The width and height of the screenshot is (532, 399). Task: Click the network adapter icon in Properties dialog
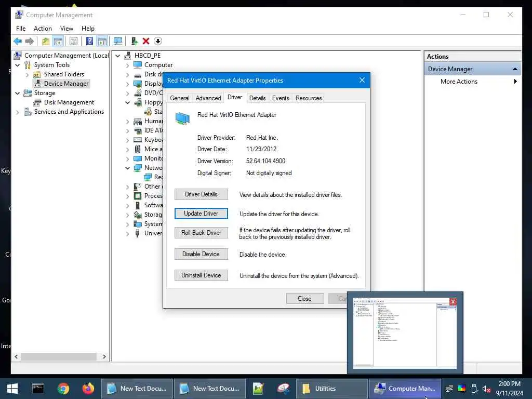182,119
